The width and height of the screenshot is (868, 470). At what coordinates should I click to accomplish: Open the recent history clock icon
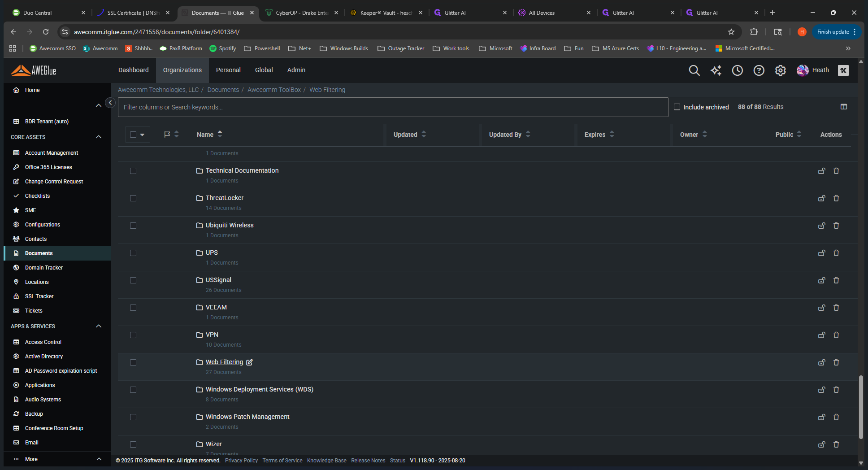(738, 70)
